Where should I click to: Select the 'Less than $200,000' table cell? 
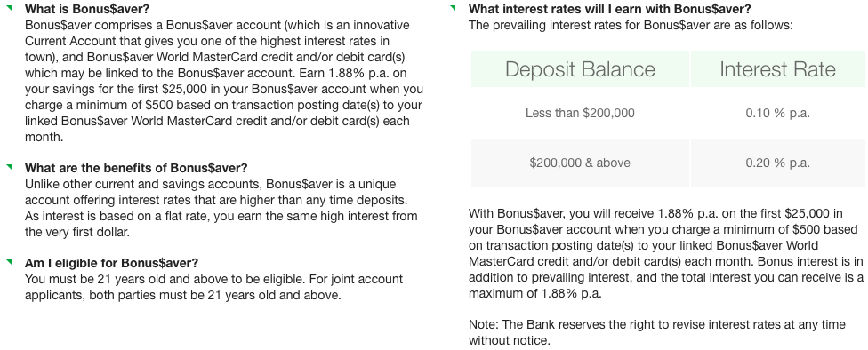[580, 113]
